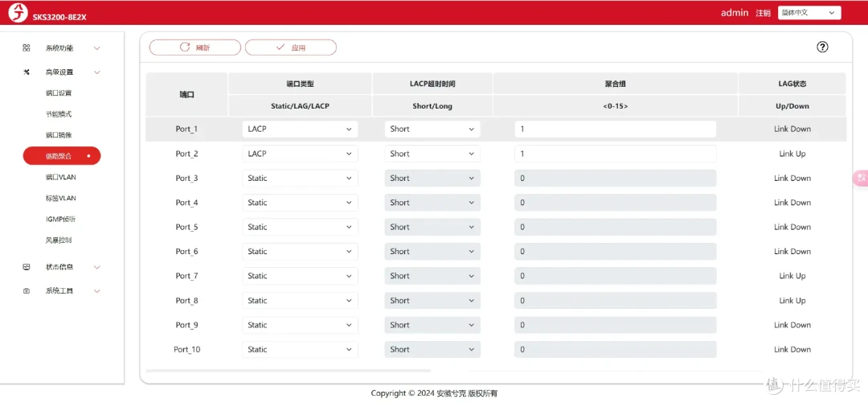Click Port_3 aggregation group input field
The width and height of the screenshot is (868, 403).
coord(615,178)
